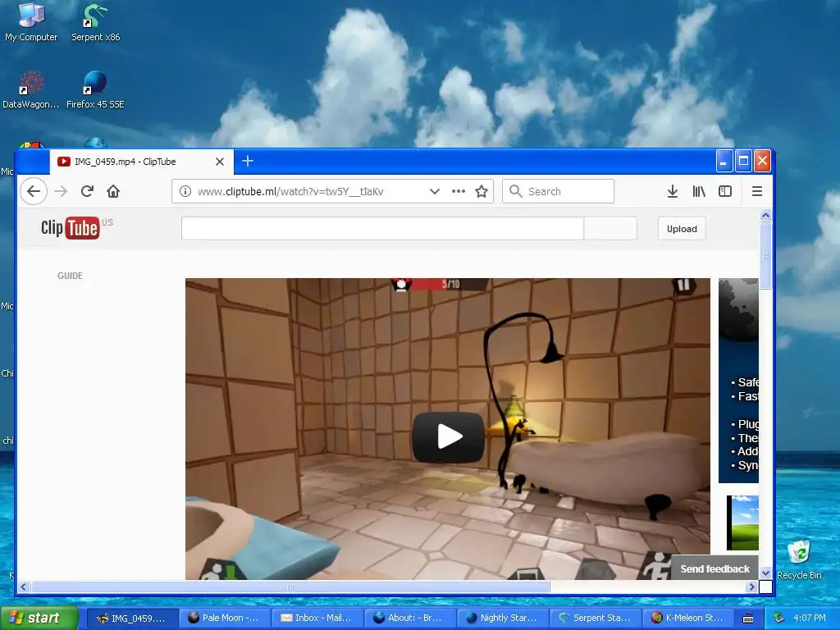The height and width of the screenshot is (630, 840).
Task: Switch to IMG_0459 taskbar window
Action: pos(133,618)
